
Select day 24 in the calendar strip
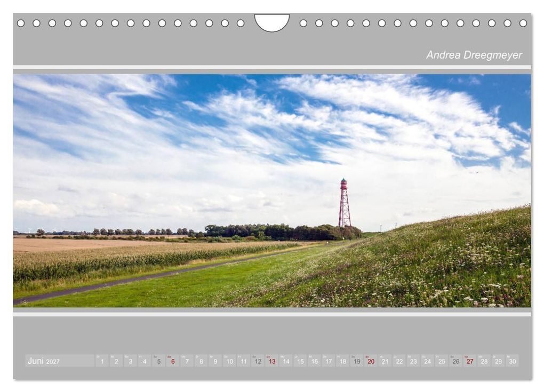[x=427, y=361]
